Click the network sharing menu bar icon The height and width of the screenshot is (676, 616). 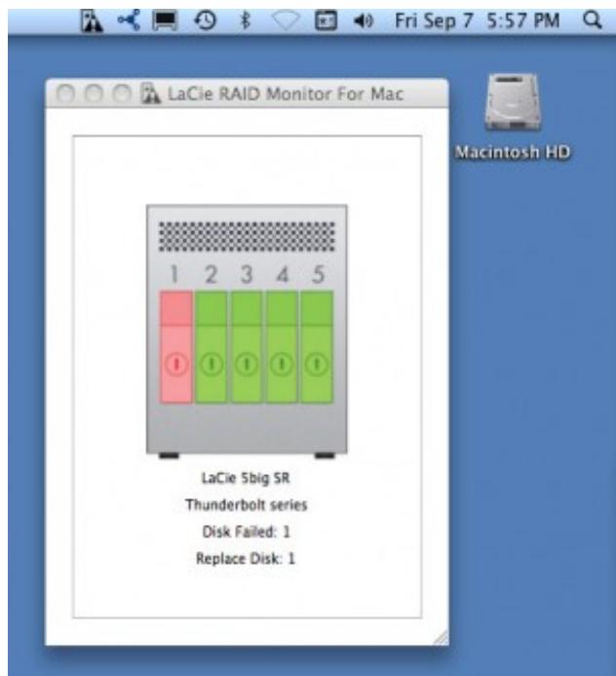tap(129, 20)
